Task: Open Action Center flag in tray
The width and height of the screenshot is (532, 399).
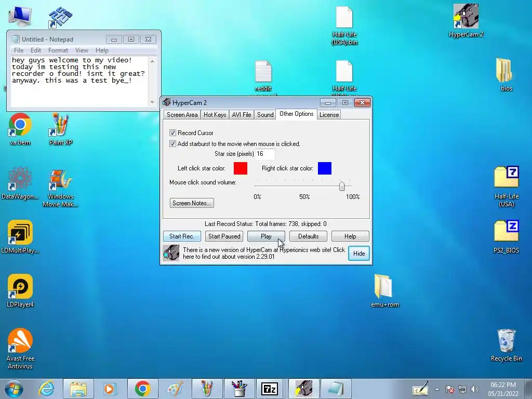Action: 450,389
